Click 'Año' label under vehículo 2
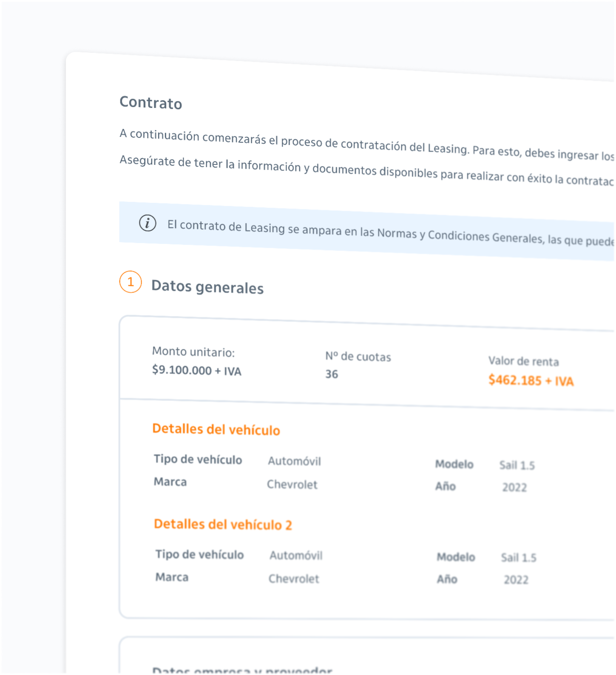 pos(447,579)
